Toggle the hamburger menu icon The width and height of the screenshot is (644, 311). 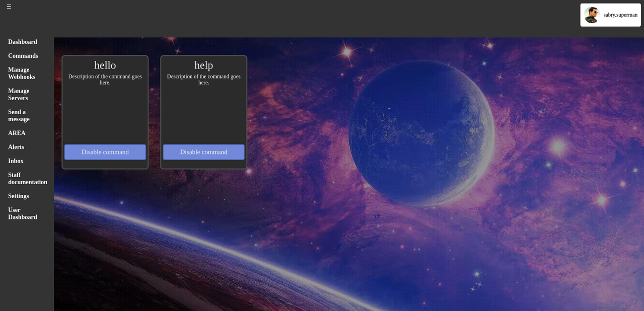pyautogui.click(x=9, y=7)
